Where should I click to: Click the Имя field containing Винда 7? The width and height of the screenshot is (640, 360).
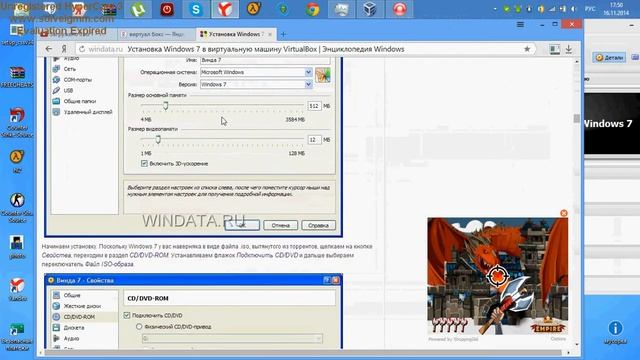[265, 60]
